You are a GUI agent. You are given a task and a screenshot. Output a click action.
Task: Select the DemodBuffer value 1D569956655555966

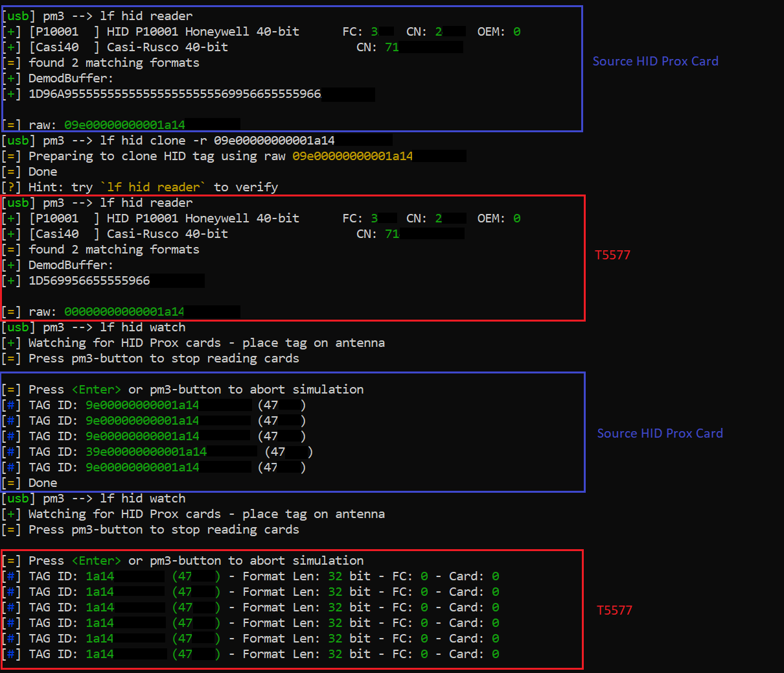[89, 281]
